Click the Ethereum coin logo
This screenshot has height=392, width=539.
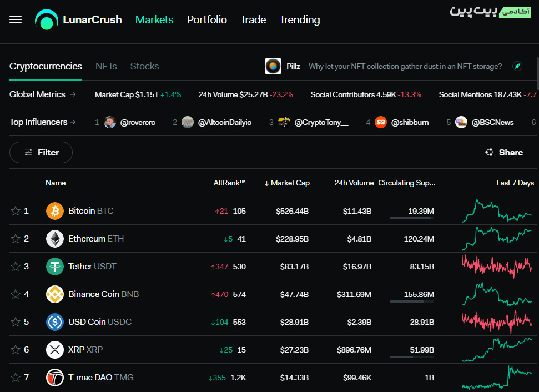[54, 239]
